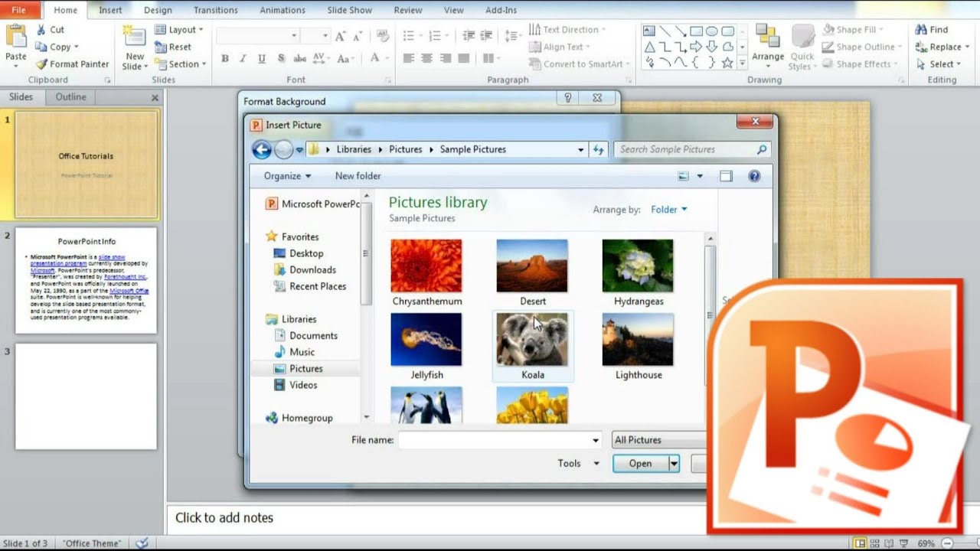
Task: Click Copy in Clipboard group
Action: point(57,47)
